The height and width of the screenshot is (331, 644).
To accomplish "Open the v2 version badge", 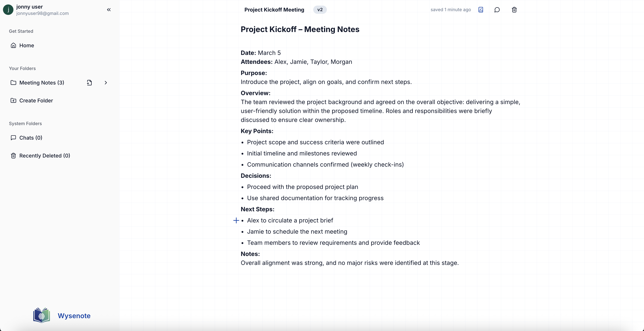I will [320, 10].
